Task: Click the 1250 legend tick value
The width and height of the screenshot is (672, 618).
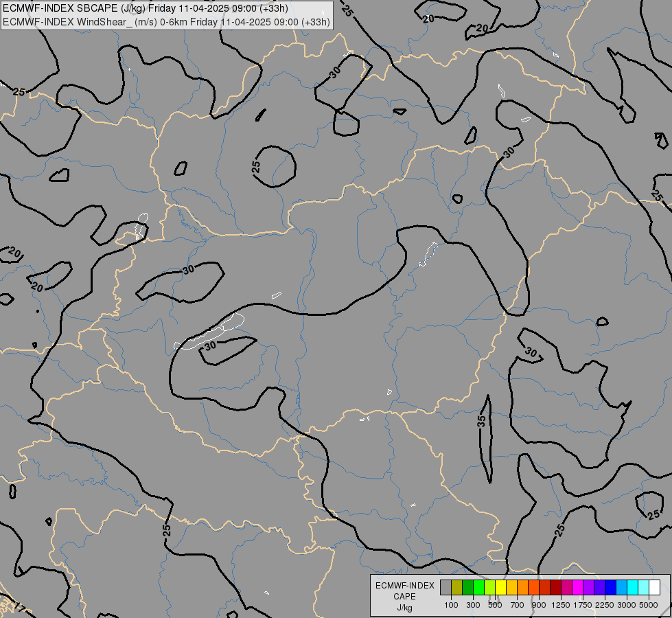Action: tap(561, 605)
